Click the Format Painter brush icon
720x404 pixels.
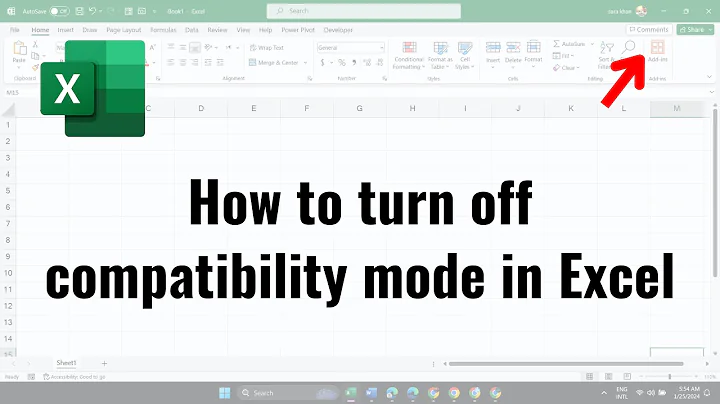point(35,67)
